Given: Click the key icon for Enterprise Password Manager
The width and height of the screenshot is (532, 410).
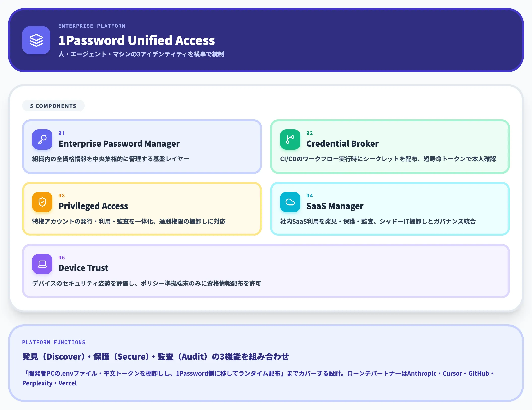Looking at the screenshot, I should (42, 140).
